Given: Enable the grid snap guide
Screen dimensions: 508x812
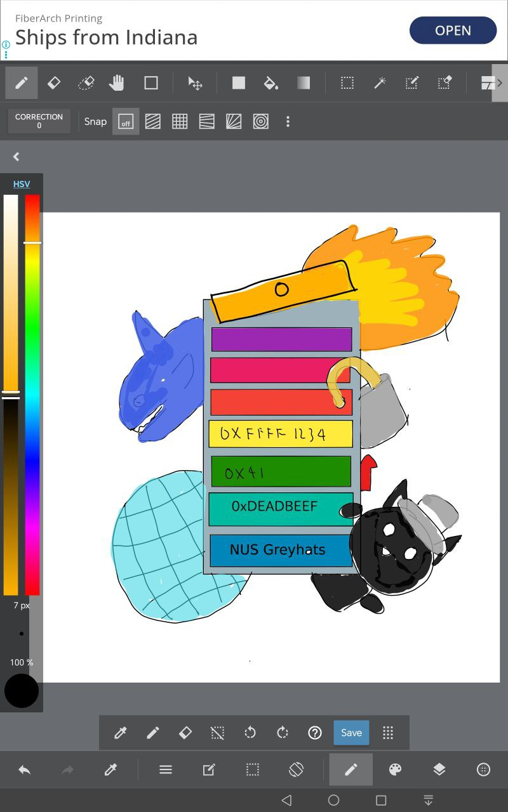Looking at the screenshot, I should tap(180, 121).
